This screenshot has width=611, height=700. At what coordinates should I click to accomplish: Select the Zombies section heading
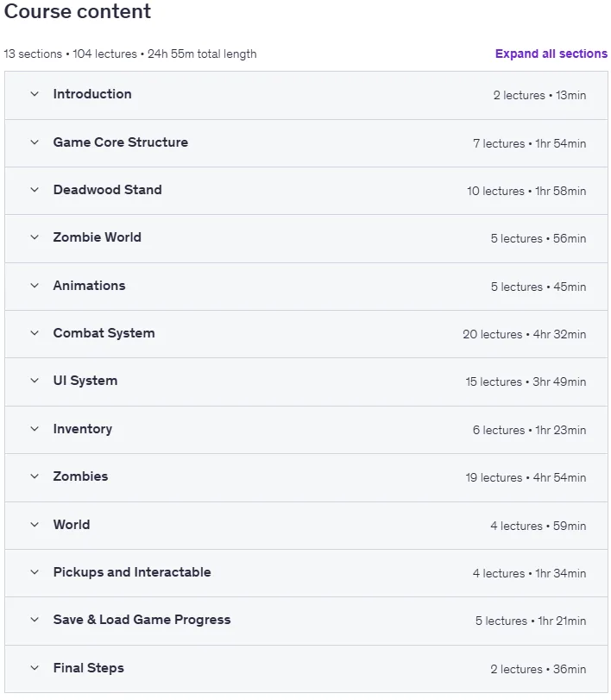click(x=80, y=476)
